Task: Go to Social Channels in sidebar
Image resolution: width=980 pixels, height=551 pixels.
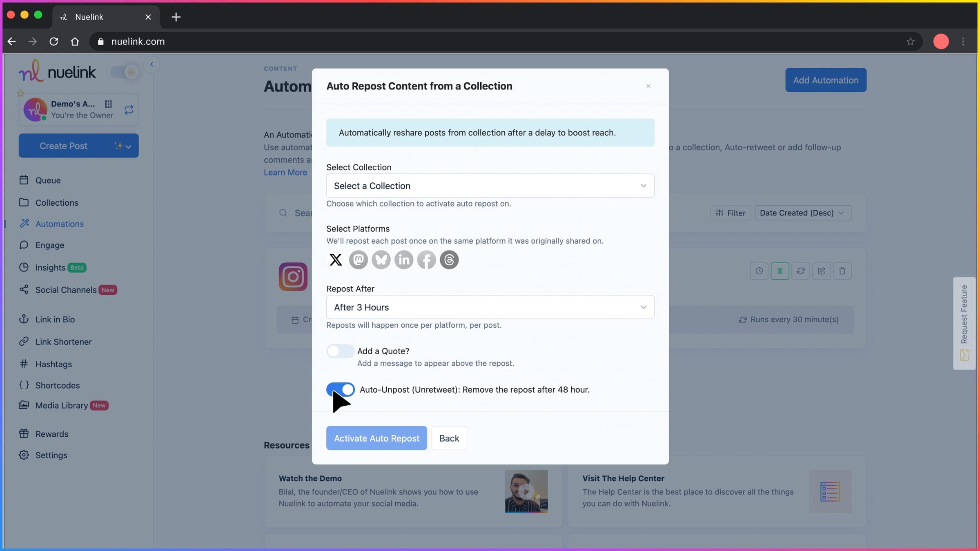Action: coord(65,290)
